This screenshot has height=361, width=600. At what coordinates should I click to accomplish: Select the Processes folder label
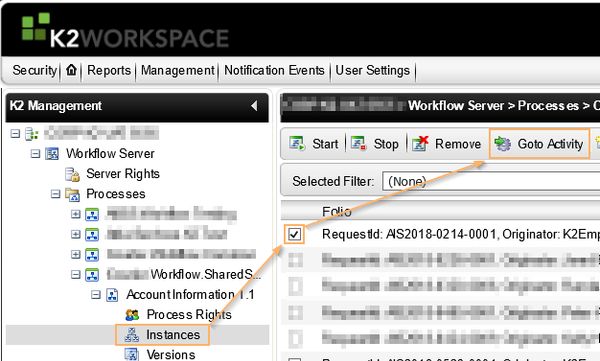(116, 194)
